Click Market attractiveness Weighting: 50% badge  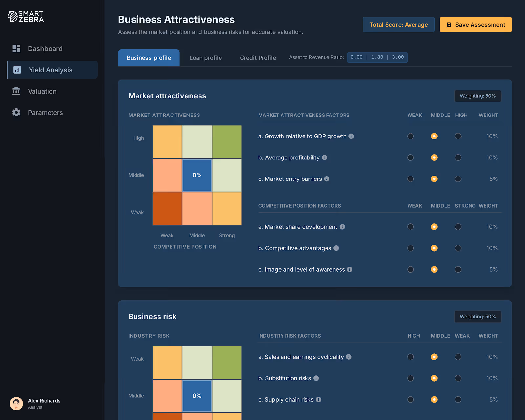[478, 96]
